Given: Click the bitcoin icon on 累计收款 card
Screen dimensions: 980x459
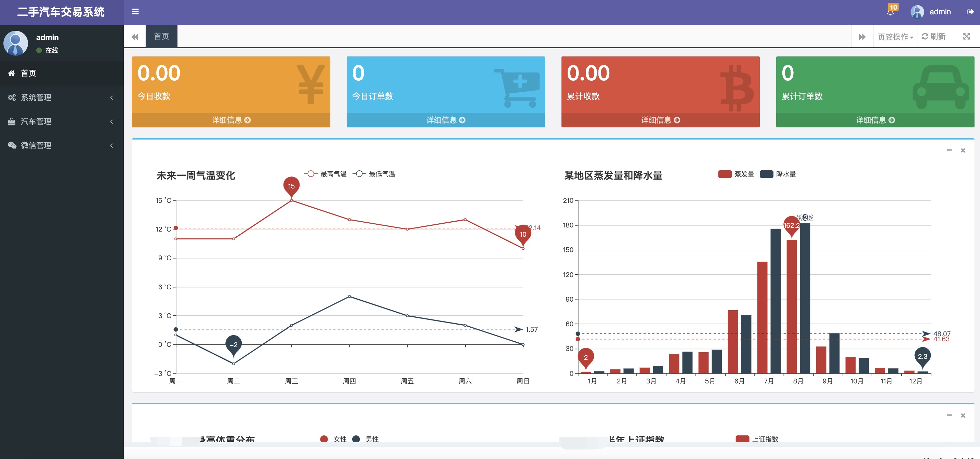Looking at the screenshot, I should (737, 88).
